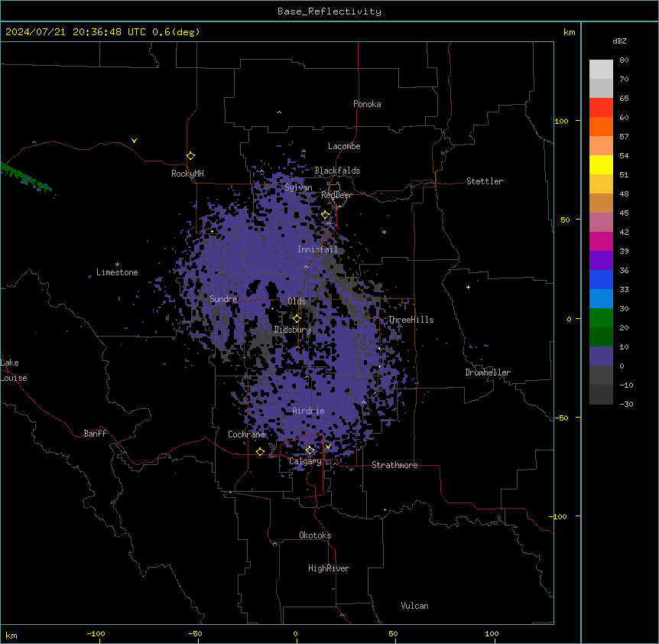Image resolution: width=659 pixels, height=644 pixels.
Task: Click yellow diamond marker near RockyMH
Action: point(190,155)
